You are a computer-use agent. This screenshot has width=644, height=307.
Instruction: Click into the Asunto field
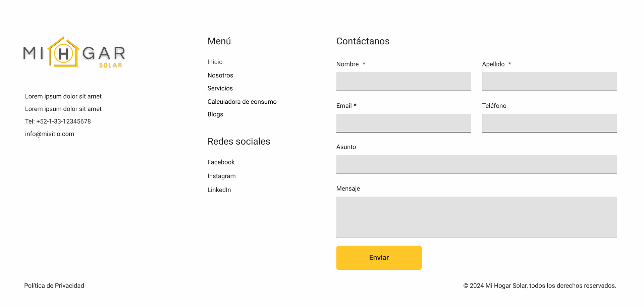[477, 165]
